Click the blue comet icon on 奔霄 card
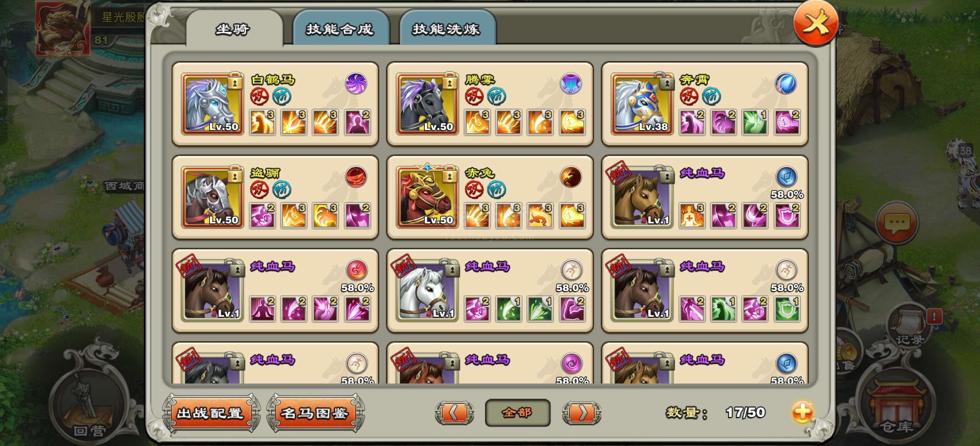 785,83
